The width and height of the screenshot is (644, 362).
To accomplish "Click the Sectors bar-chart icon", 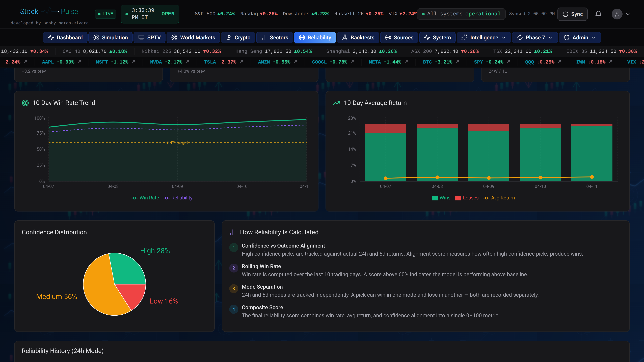I will pyautogui.click(x=264, y=38).
